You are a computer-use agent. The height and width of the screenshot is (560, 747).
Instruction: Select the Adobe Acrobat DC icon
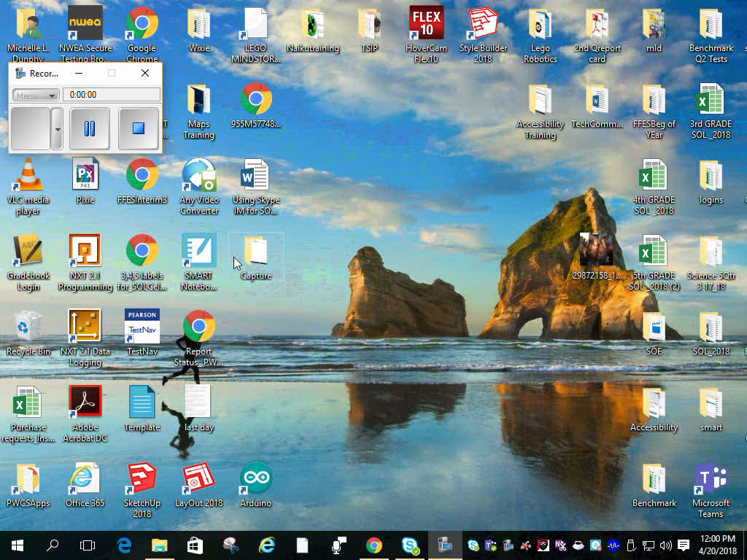tap(85, 403)
